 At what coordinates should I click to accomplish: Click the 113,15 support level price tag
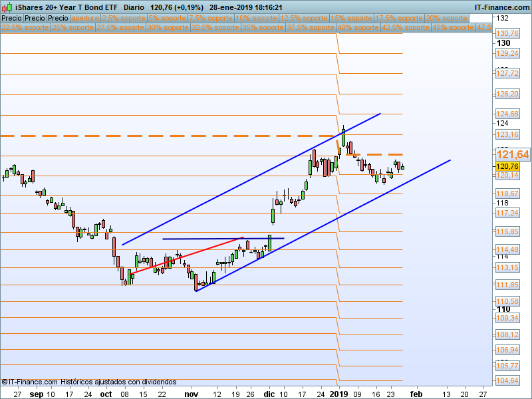[x=507, y=267]
